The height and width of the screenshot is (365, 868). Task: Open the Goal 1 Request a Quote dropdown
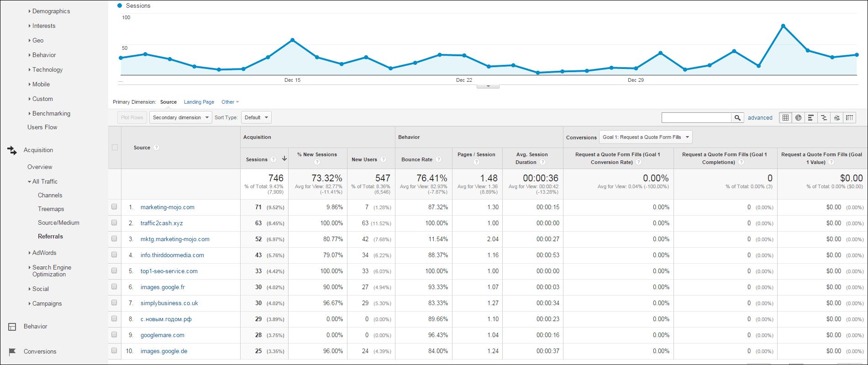click(x=646, y=137)
